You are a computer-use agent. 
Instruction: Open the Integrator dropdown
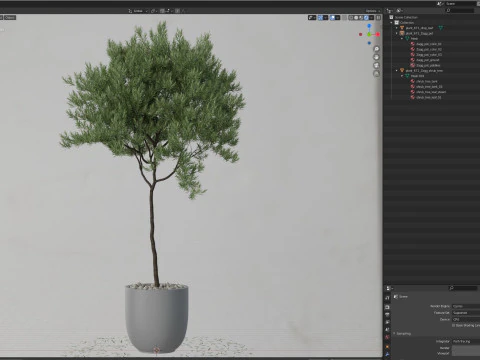coord(466,341)
